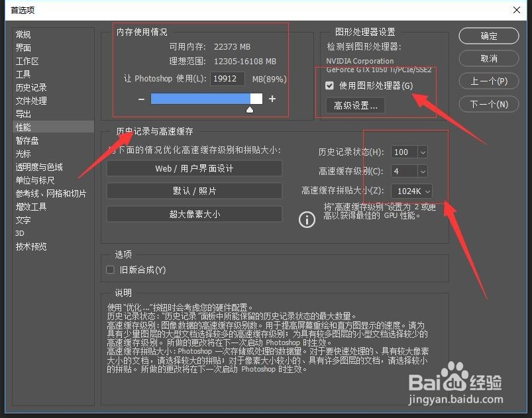Select 工具 in the category list
532x418 pixels.
pyautogui.click(x=23, y=74)
